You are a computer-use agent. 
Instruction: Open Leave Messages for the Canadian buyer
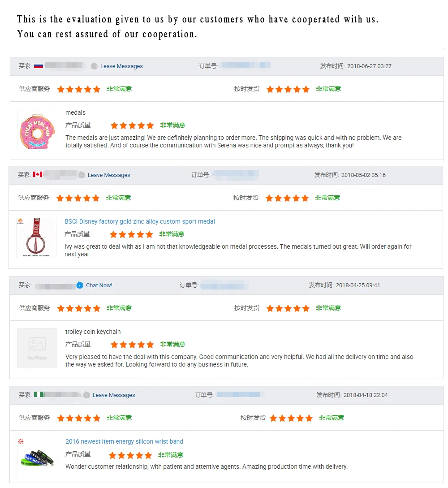(x=109, y=175)
